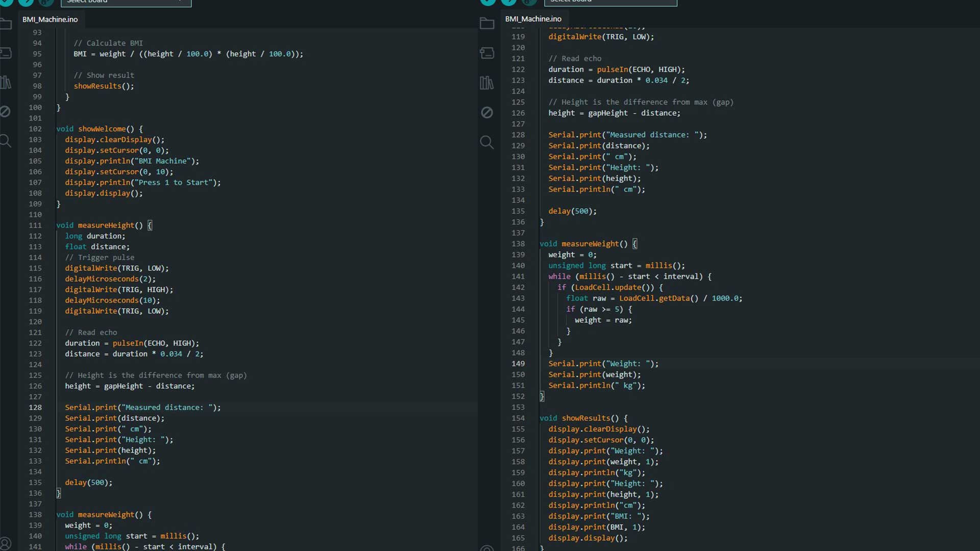Viewport: 980px width, 551px height.
Task: Open user account icon in left window sidebar
Action: click(x=5, y=544)
